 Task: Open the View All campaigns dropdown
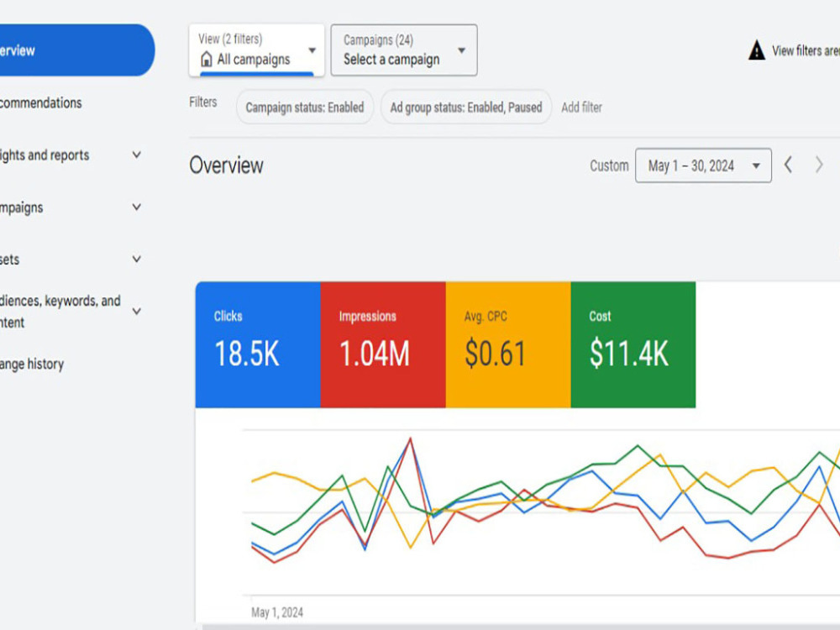256,50
